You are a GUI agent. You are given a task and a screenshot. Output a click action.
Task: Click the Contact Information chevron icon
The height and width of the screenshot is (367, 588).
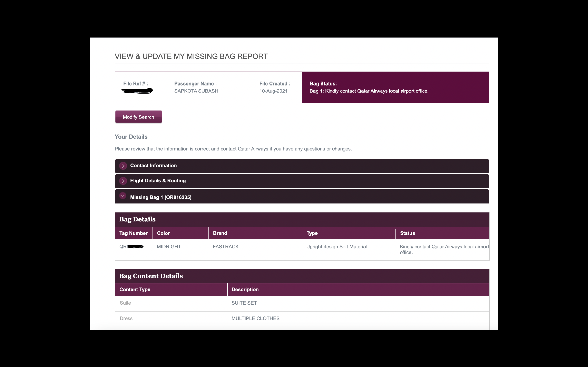123,166
